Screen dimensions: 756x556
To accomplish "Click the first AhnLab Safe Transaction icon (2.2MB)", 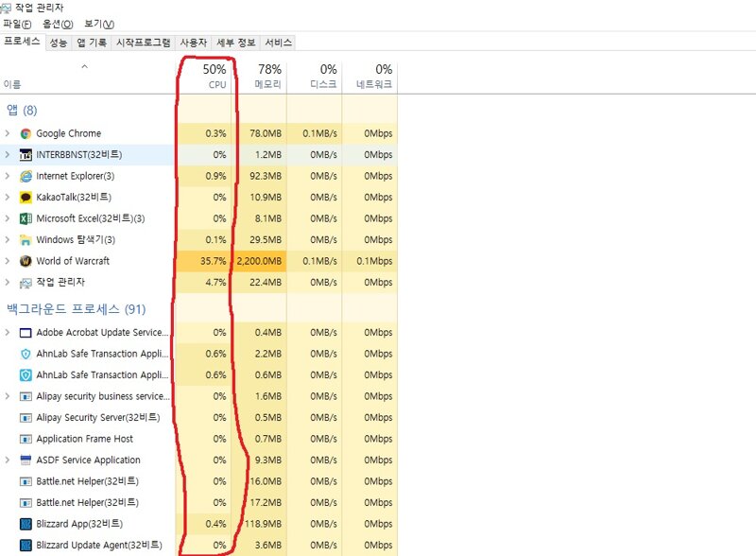I will pos(26,354).
